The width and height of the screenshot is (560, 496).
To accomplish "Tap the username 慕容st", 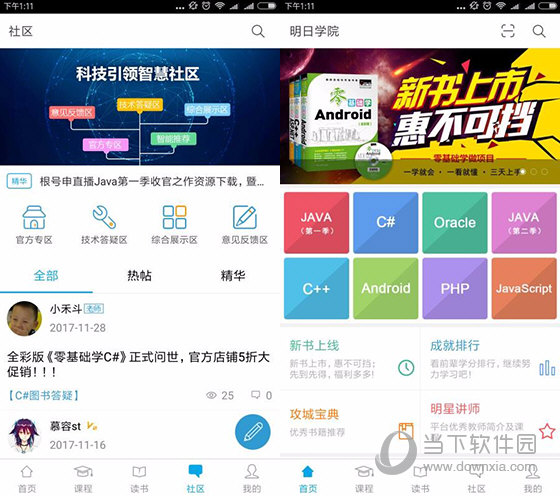I will pyautogui.click(x=65, y=426).
